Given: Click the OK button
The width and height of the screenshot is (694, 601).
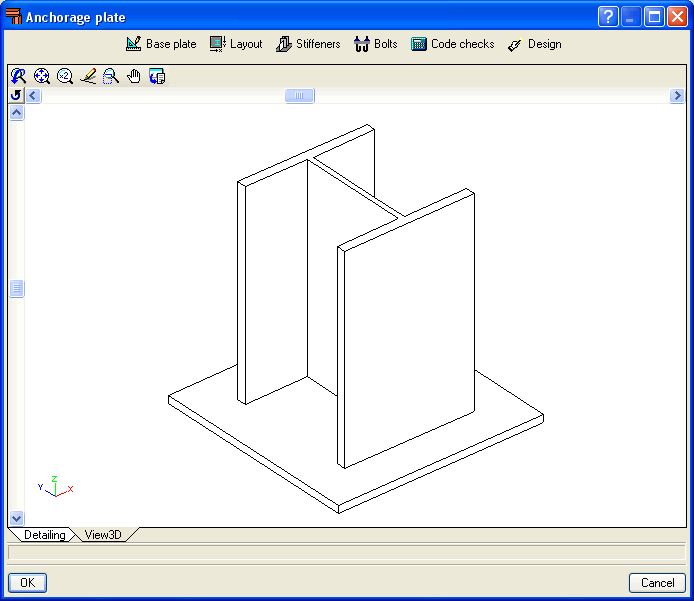Looking at the screenshot, I should [27, 582].
